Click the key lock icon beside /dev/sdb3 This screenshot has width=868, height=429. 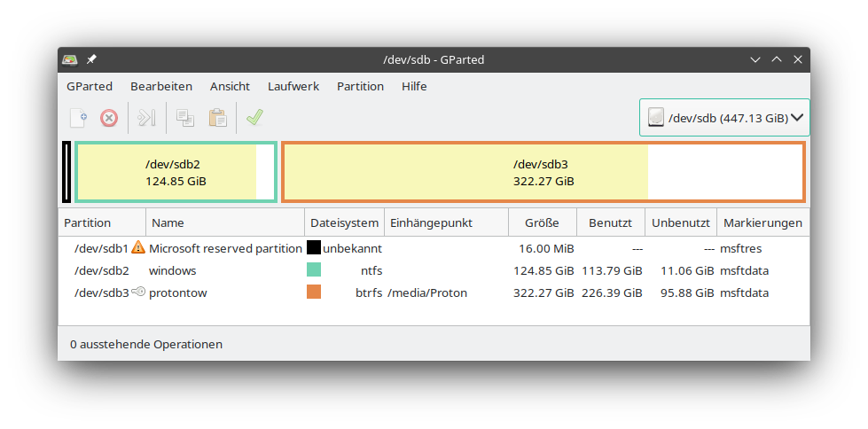point(138,292)
